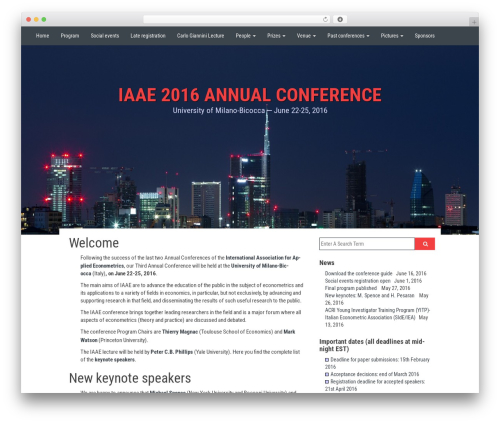Screen dimensions: 500x423
Task: Click the Welcome heading
Action: [94, 243]
